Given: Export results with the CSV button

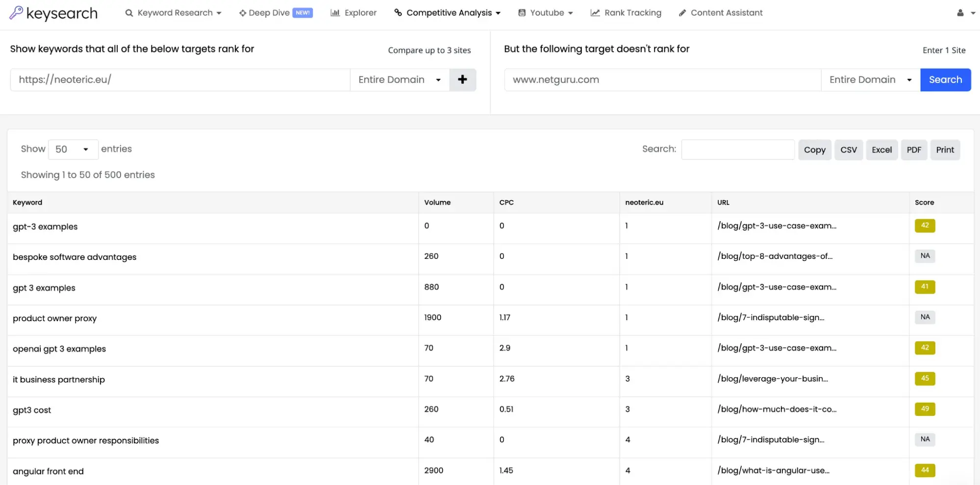Looking at the screenshot, I should tap(848, 150).
